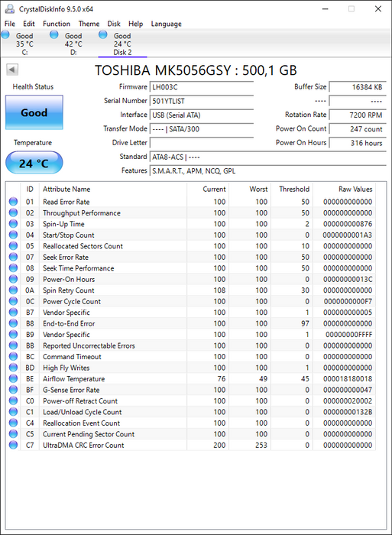
Task: Click the status icon for Read Error Rate
Action: [x=13, y=202]
